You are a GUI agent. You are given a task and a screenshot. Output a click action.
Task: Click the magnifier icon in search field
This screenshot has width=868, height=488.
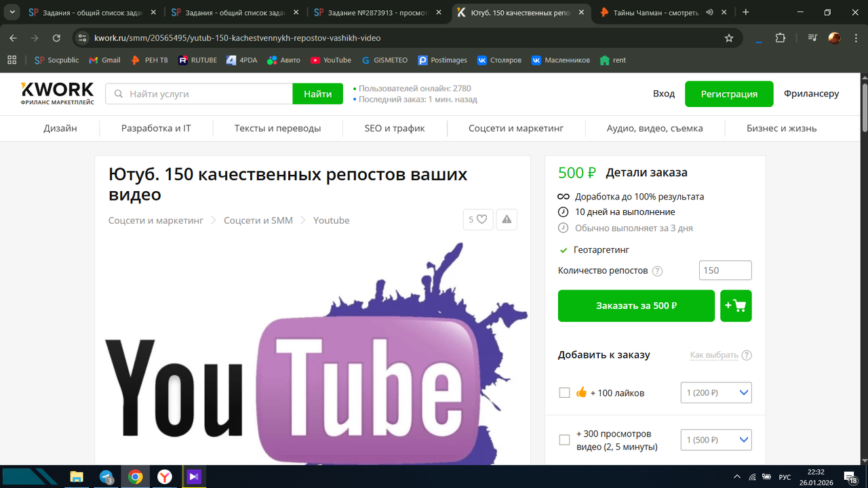[119, 94]
